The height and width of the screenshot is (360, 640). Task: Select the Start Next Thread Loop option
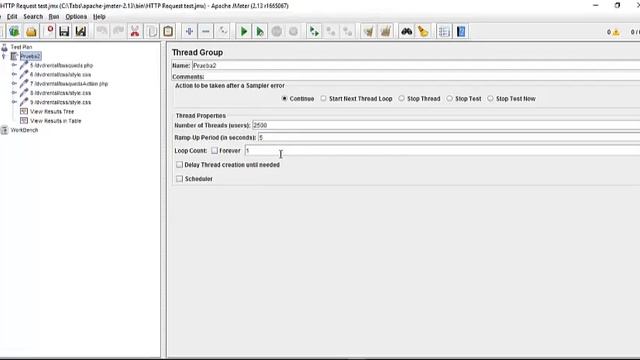[323, 98]
